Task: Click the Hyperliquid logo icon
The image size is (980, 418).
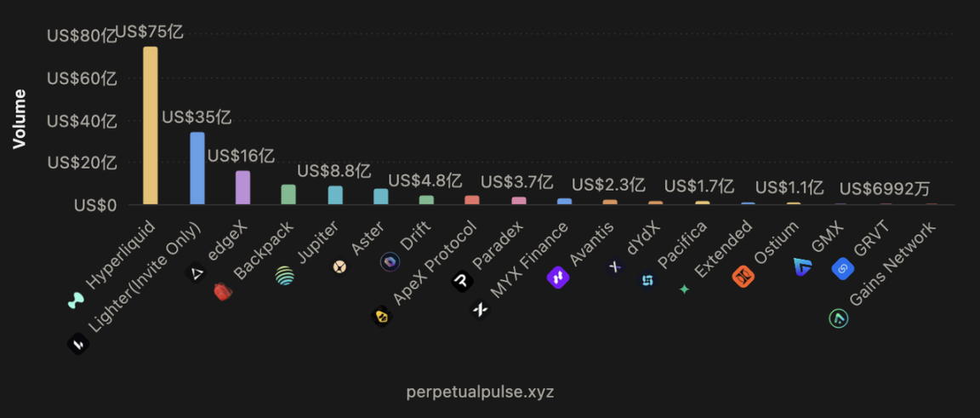Action: [76, 300]
